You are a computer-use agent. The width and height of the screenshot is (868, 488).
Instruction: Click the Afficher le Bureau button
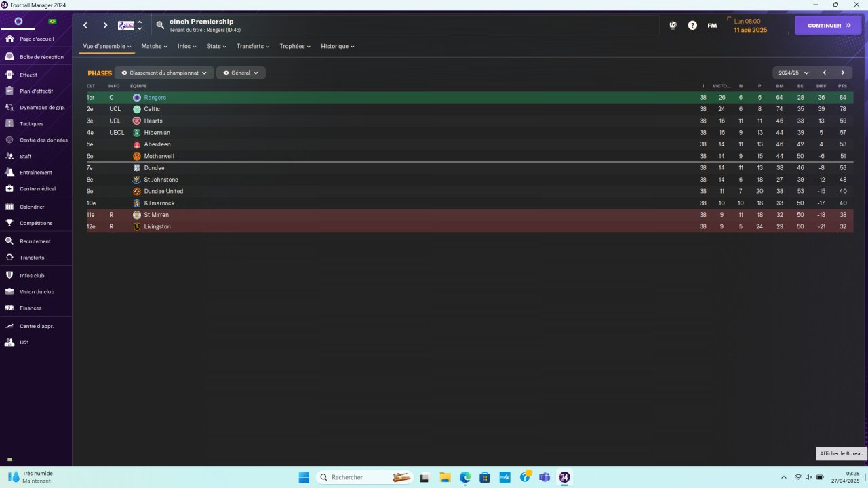tap(842, 453)
